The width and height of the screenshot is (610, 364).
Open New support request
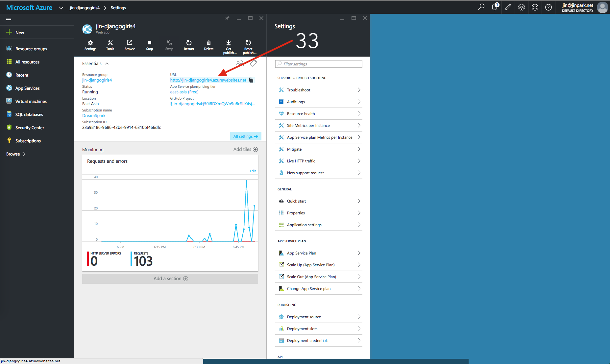pos(319,173)
